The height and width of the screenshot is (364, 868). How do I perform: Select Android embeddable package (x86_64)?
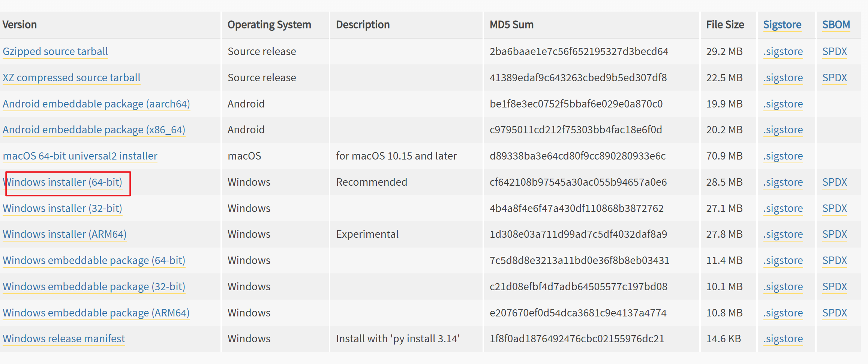click(94, 130)
